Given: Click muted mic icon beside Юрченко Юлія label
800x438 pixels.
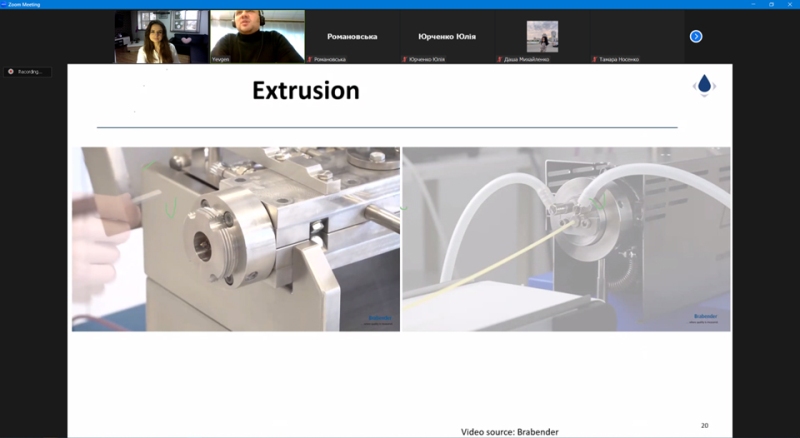Looking at the screenshot, I should pos(405,59).
